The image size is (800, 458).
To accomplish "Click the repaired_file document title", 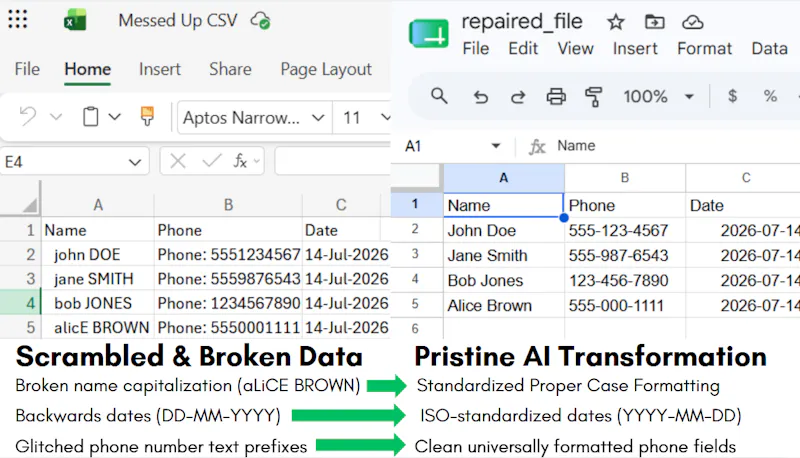I will (x=522, y=22).
